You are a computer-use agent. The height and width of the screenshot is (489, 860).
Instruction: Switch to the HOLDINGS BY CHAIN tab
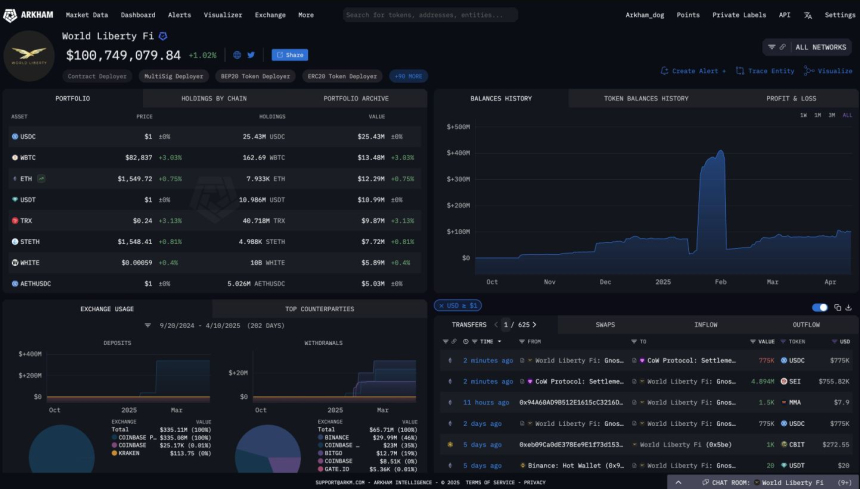pyautogui.click(x=214, y=99)
